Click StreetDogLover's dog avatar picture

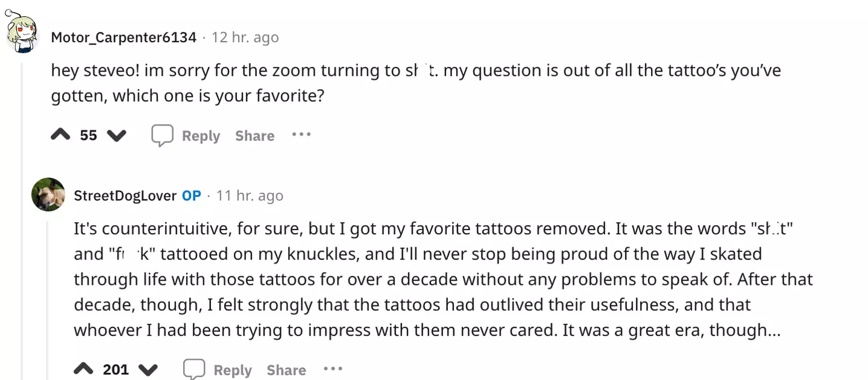[x=48, y=195]
